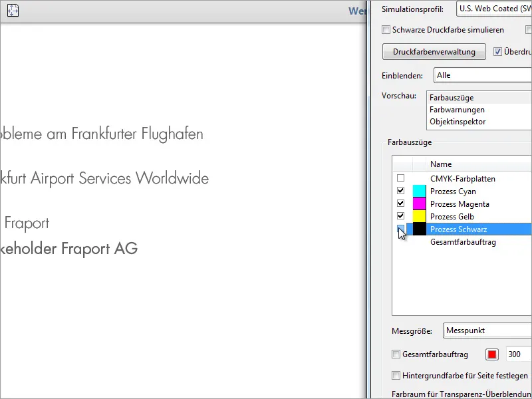This screenshot has height=399, width=532.
Task: Open the red Gesamtfarbauftrag warning color picker
Action: click(x=492, y=354)
